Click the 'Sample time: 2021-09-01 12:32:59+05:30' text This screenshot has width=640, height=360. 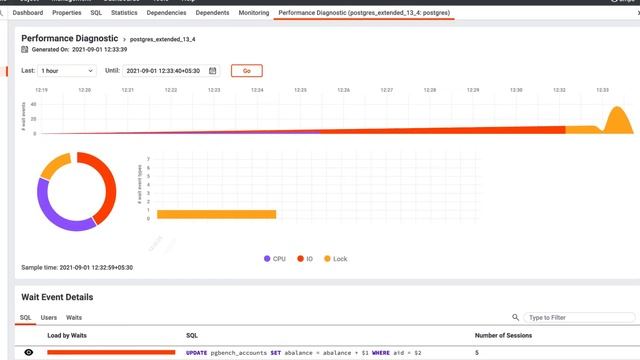77,267
